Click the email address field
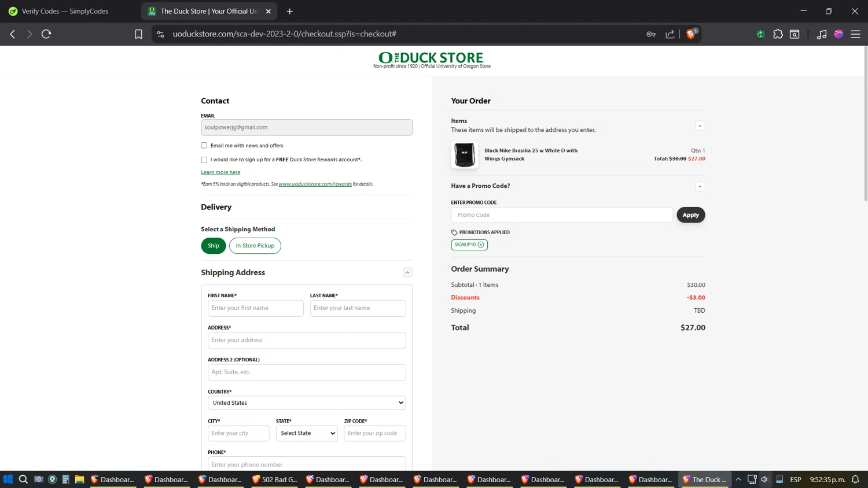 click(x=307, y=127)
